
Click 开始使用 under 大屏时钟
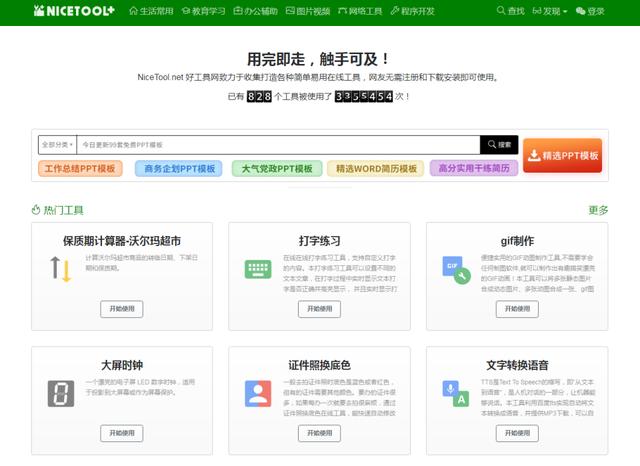click(122, 433)
